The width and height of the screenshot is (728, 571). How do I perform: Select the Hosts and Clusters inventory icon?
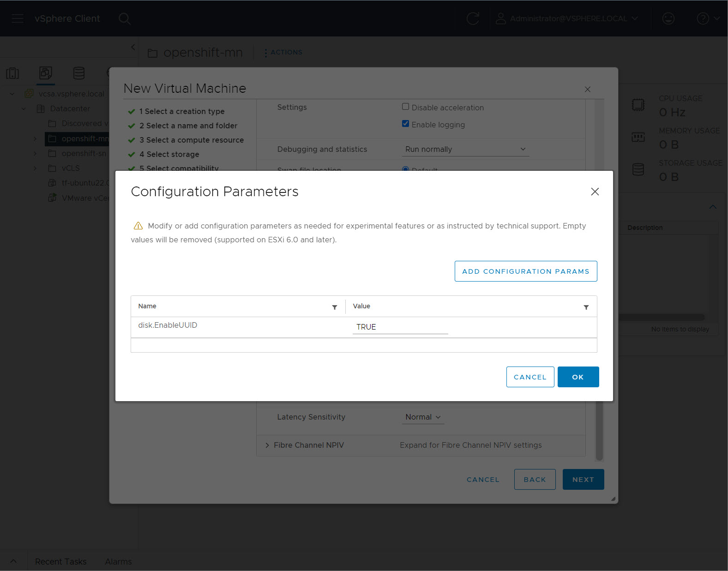click(x=12, y=73)
